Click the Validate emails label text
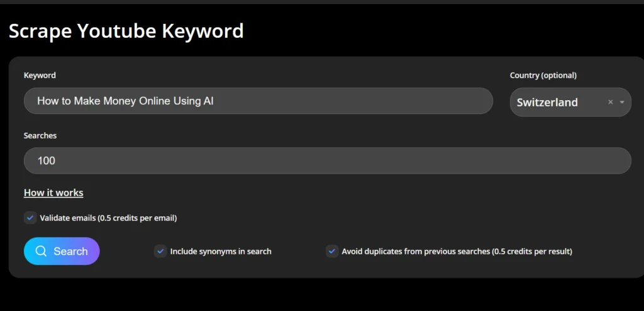The height and width of the screenshot is (311, 644). 108,218
